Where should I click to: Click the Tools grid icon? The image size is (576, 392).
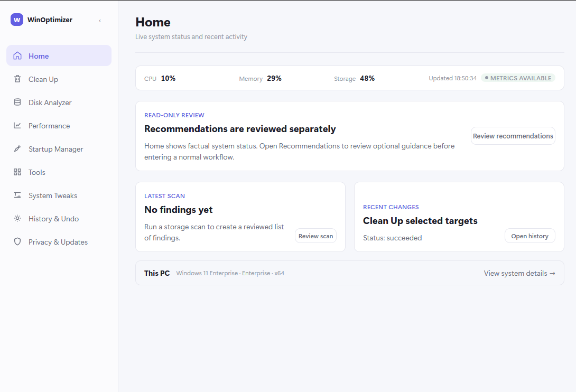coord(17,172)
